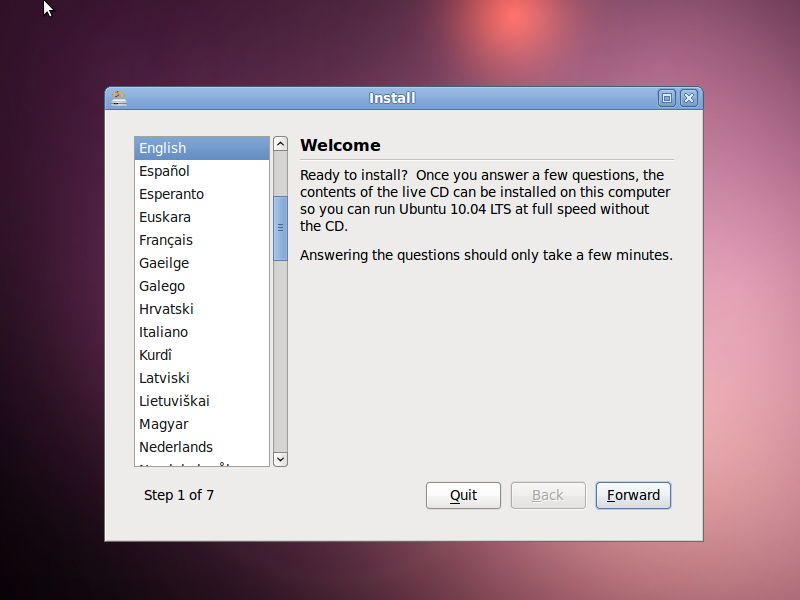Select Kurdî from the list
Image resolution: width=800 pixels, height=600 pixels.
click(x=156, y=355)
